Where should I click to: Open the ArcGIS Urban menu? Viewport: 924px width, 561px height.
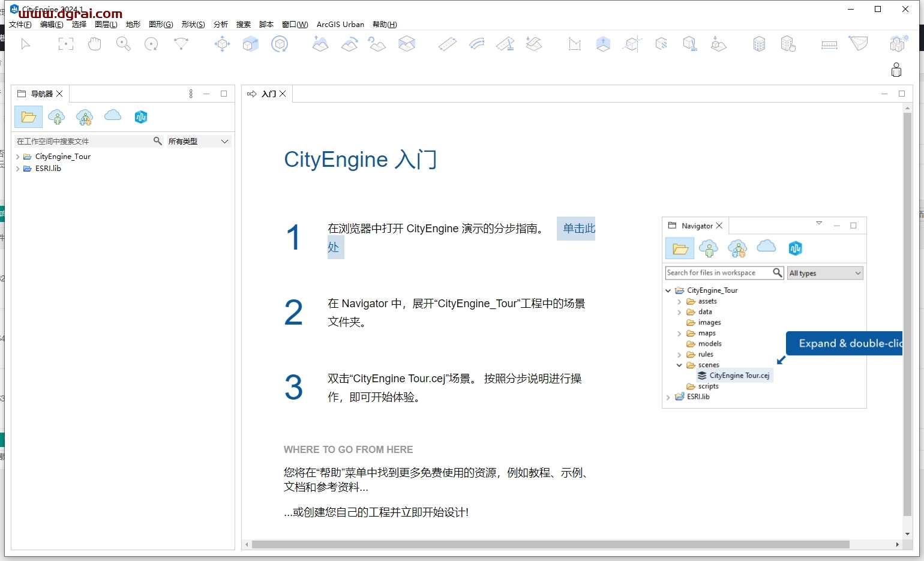[x=340, y=25]
